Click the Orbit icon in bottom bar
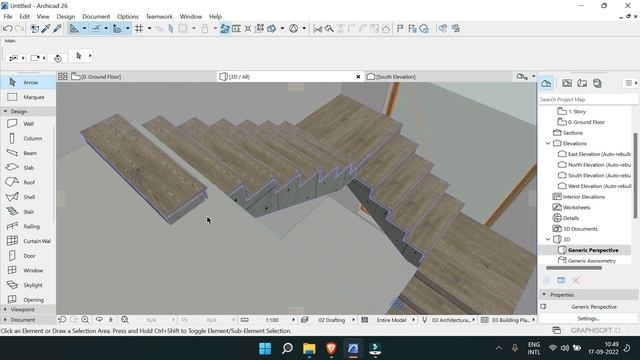 [x=99, y=320]
